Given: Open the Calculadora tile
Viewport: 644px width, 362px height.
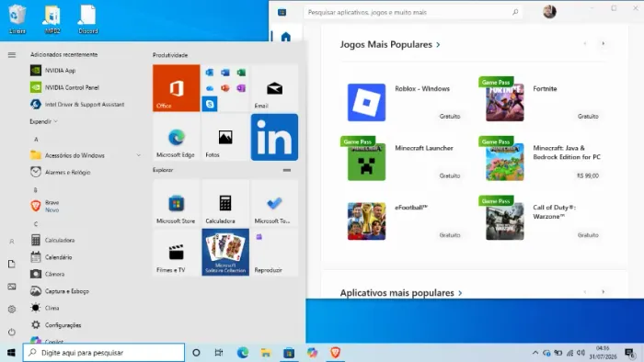Looking at the screenshot, I should [225, 203].
